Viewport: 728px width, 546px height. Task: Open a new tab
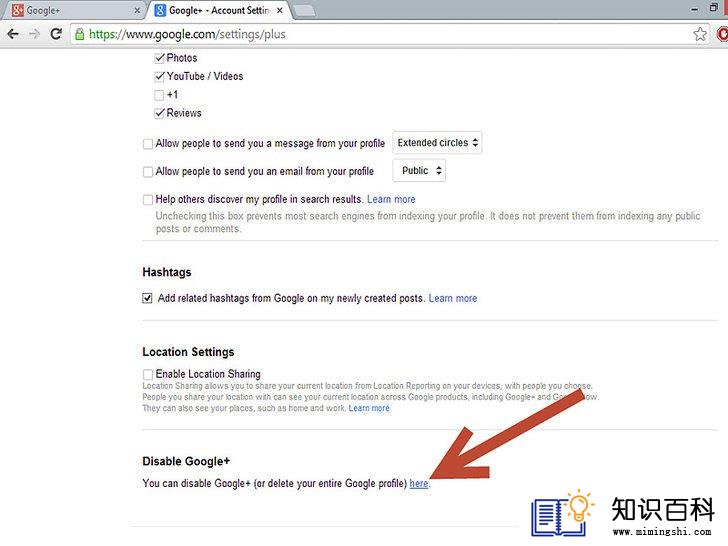305,11
